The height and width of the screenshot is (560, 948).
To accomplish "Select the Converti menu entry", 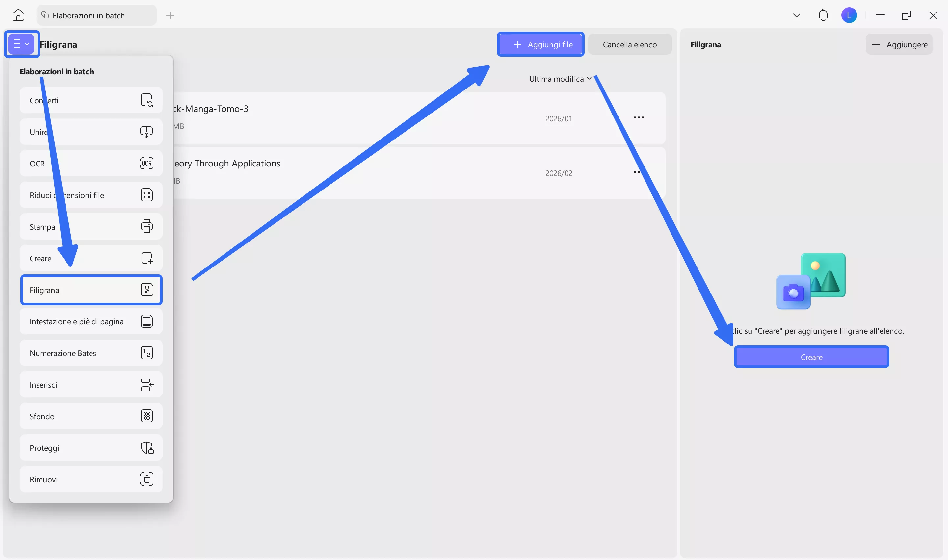I will [x=91, y=100].
